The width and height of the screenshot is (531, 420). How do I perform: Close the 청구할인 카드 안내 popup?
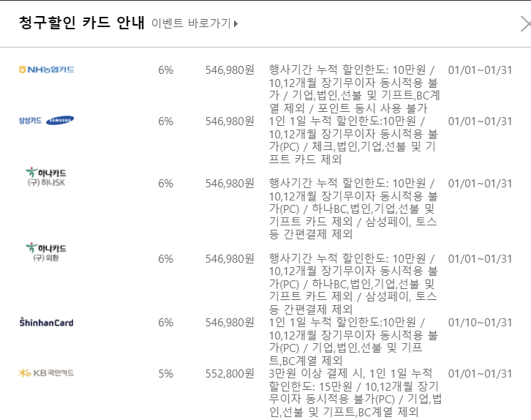coord(526,25)
